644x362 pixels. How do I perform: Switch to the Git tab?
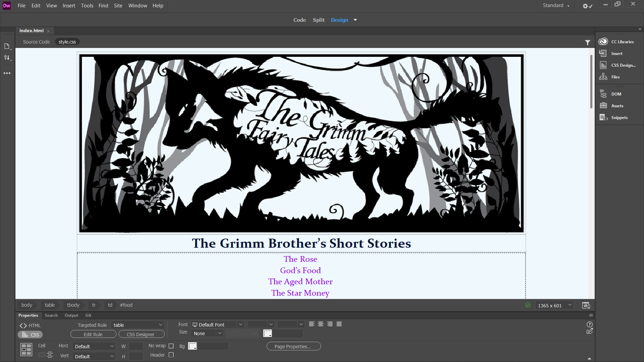[x=88, y=315]
